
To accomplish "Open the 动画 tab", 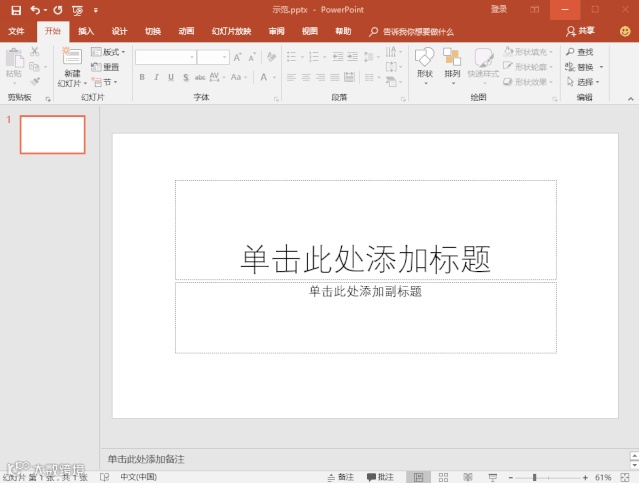I will click(186, 31).
